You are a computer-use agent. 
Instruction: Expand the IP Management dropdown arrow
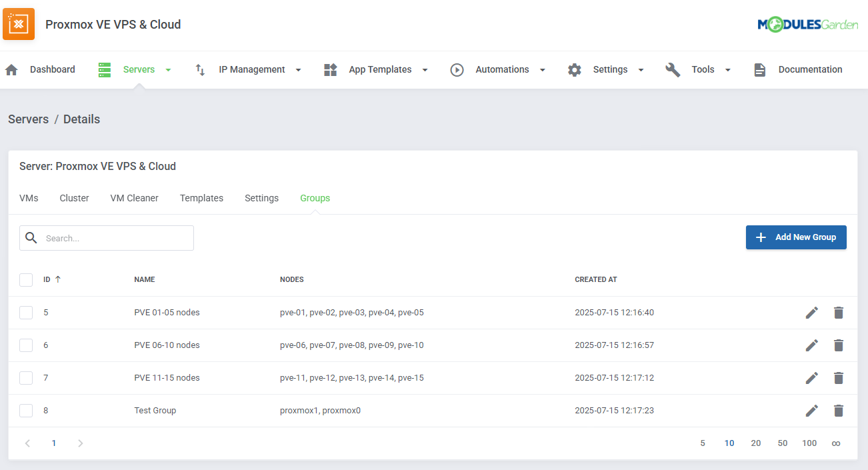pyautogui.click(x=298, y=70)
